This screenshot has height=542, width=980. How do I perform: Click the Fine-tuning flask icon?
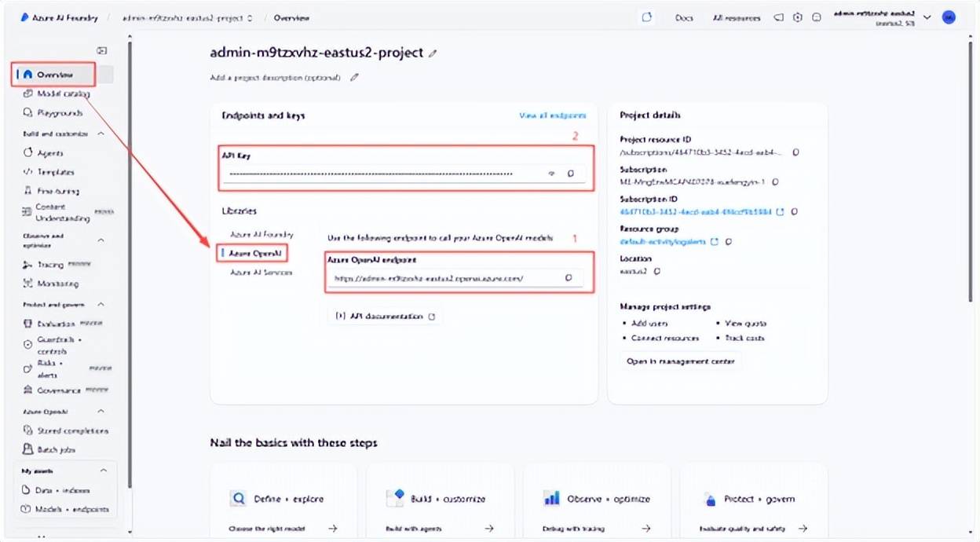point(28,191)
